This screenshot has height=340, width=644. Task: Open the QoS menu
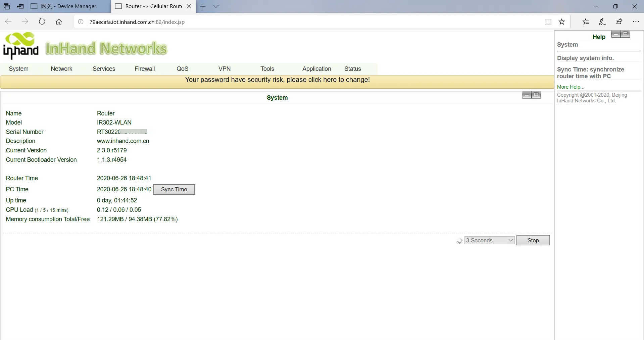(183, 69)
